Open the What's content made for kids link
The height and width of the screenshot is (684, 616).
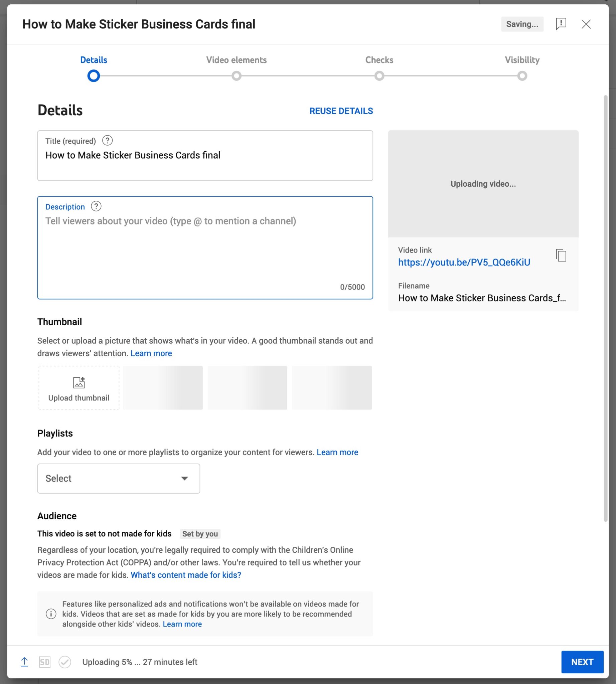(185, 575)
